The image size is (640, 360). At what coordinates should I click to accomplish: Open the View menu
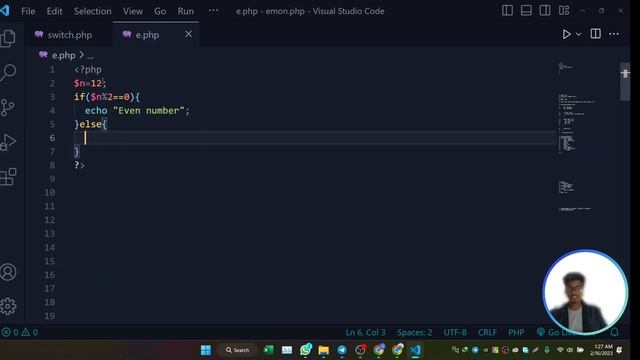pos(133,11)
